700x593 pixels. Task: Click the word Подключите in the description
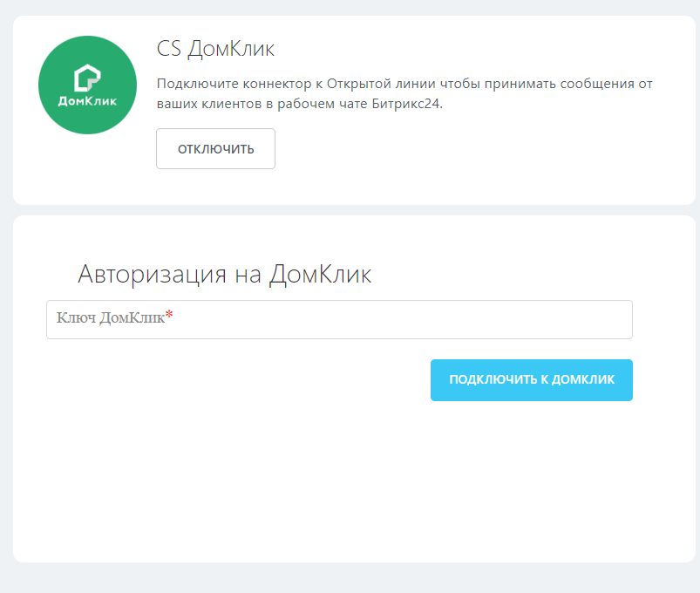point(191,84)
